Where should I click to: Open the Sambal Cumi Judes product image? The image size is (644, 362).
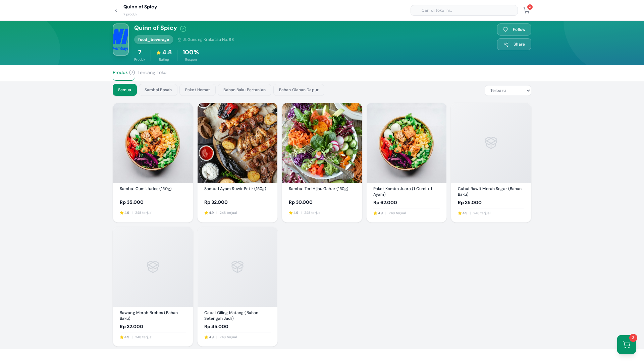pos(153,143)
